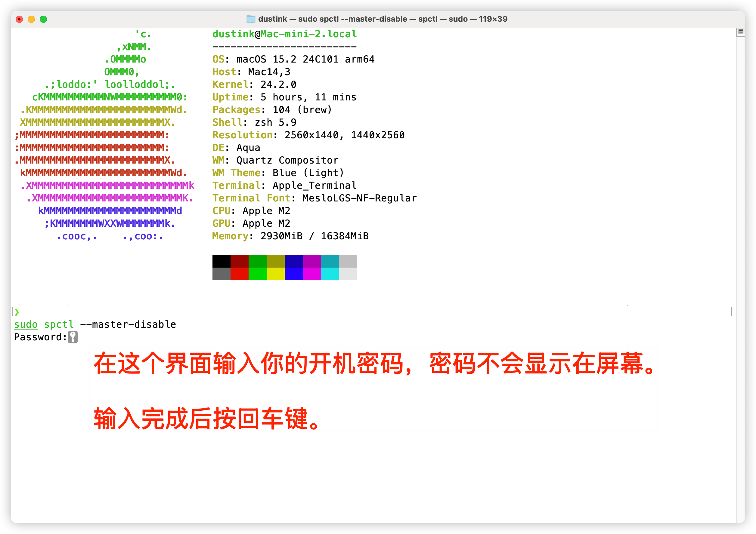Click the password key icon at prompt
756x534 pixels.
coord(73,337)
